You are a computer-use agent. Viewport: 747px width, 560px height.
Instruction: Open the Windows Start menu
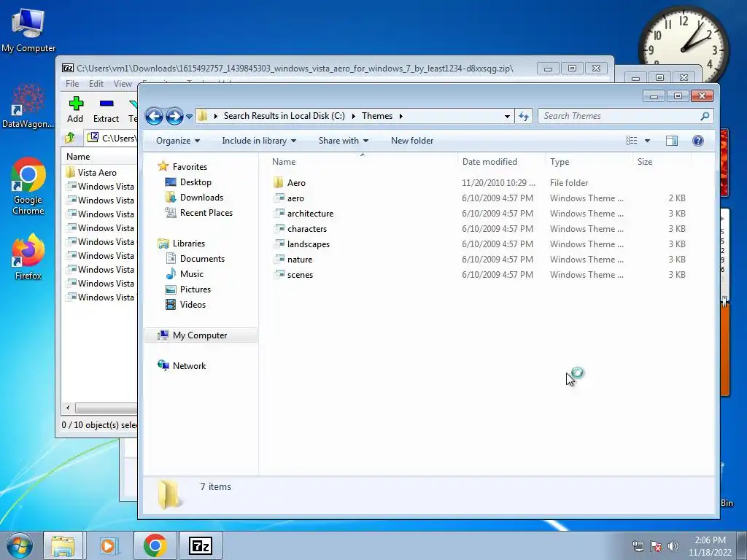(20, 545)
